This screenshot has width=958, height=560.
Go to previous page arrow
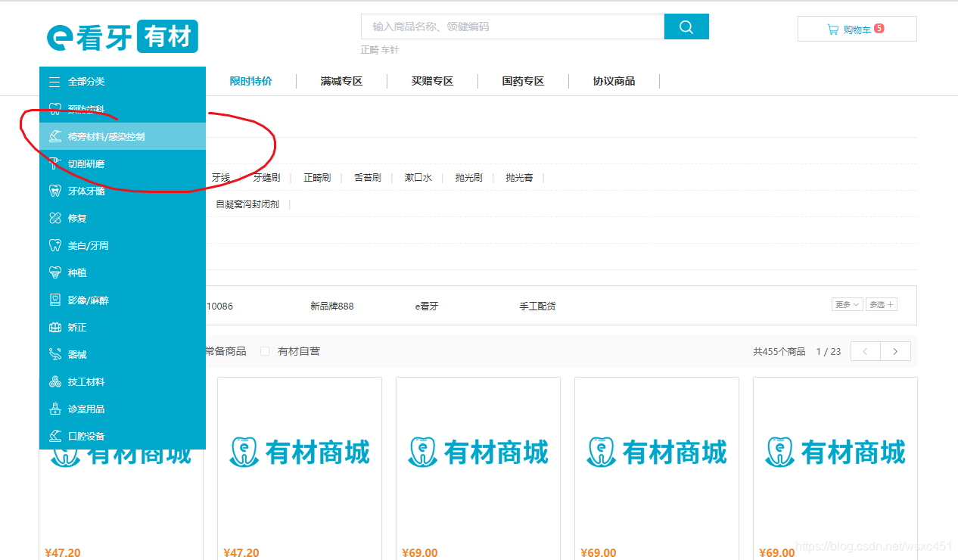pyautogui.click(x=866, y=351)
